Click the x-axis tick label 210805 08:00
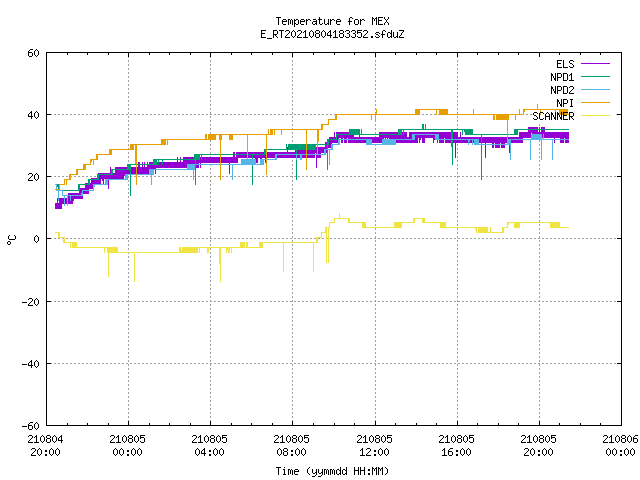 291,446
